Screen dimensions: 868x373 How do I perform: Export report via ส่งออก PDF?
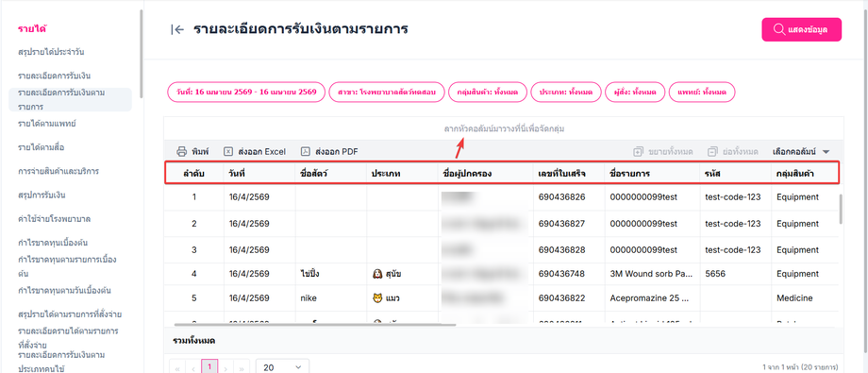[329, 151]
